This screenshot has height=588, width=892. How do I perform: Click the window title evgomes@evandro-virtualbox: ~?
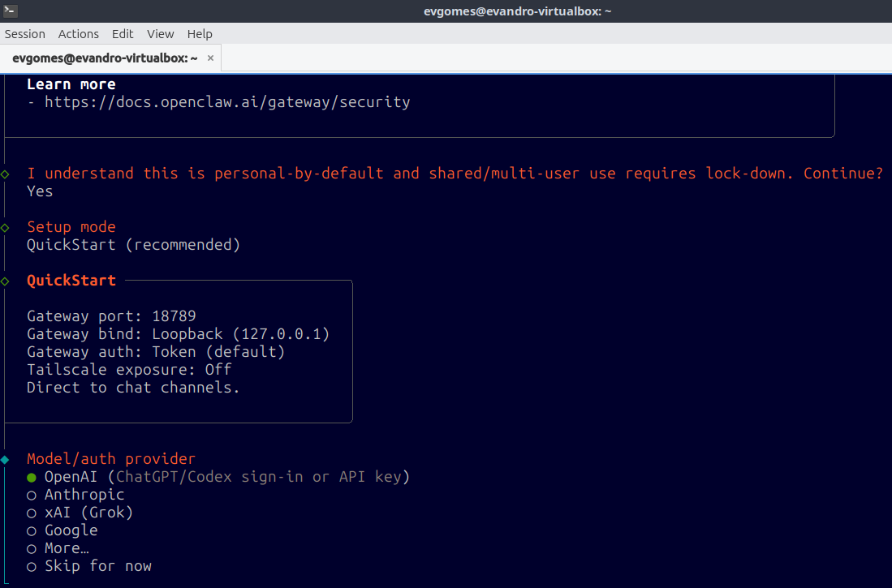517,11
